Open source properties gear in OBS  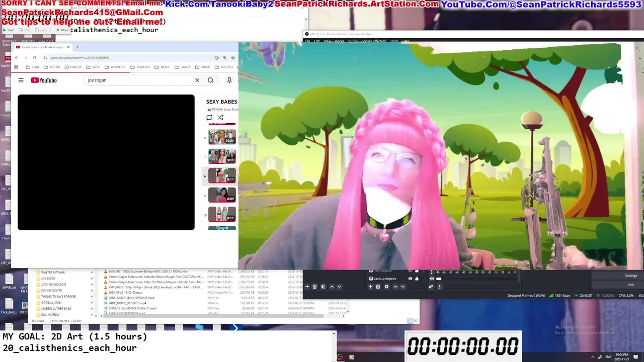pyautogui.click(x=386, y=287)
